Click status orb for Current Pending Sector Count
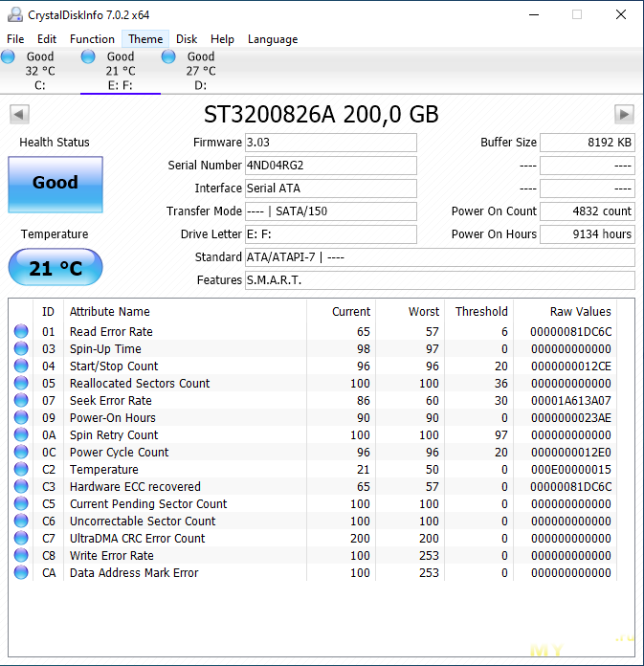Screen dimensions: 644x666 click(21, 503)
